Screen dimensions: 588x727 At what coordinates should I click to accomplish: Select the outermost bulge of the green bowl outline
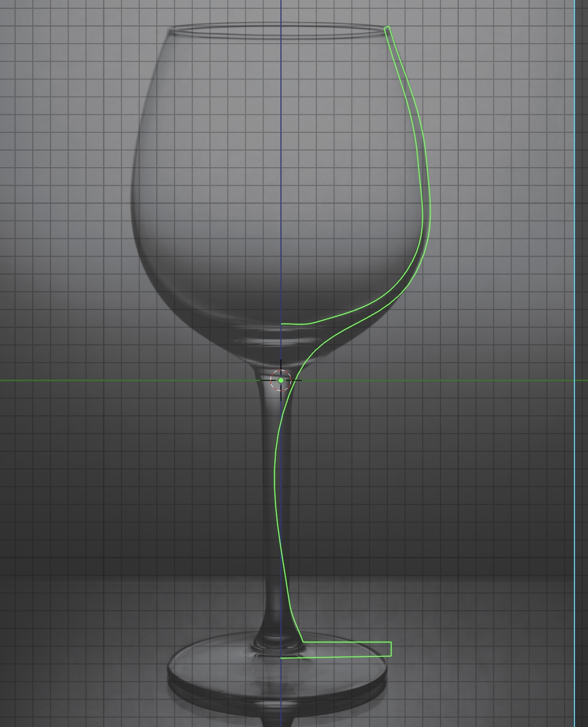[431, 208]
